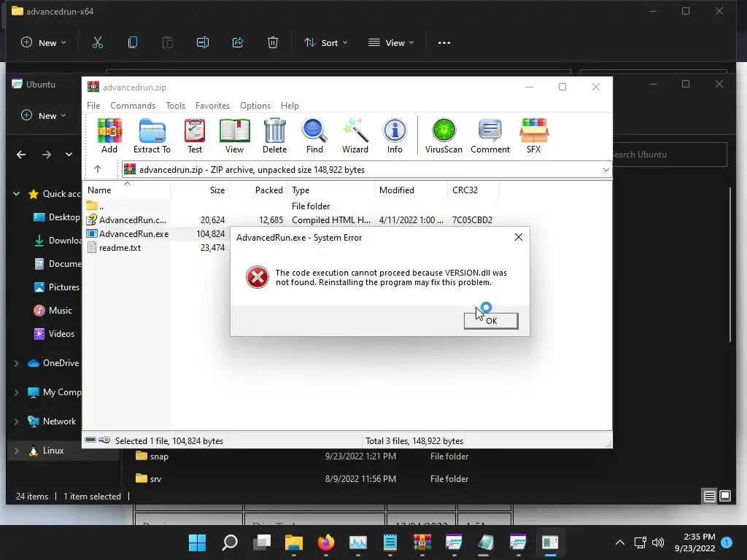Screen dimensions: 747x560
Task: Click the Delete trash icon in WinRAR
Action: coord(274,136)
